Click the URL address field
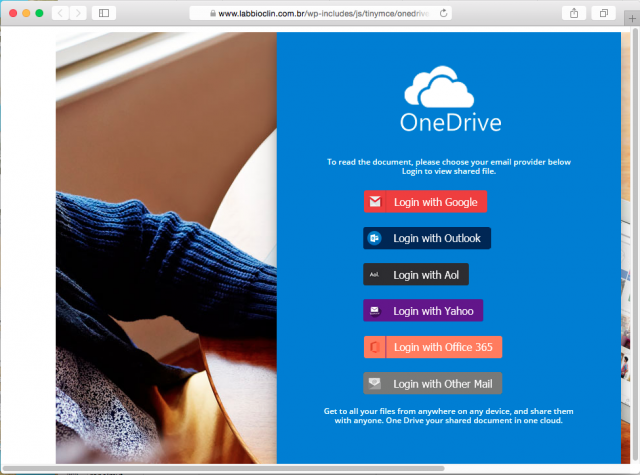The image size is (640, 475). tap(320, 13)
